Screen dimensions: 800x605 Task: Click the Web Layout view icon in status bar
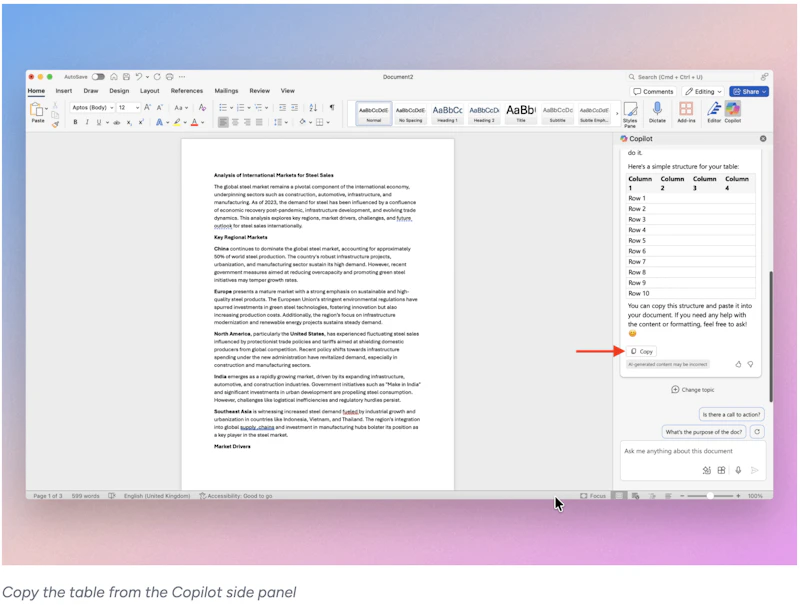point(635,495)
